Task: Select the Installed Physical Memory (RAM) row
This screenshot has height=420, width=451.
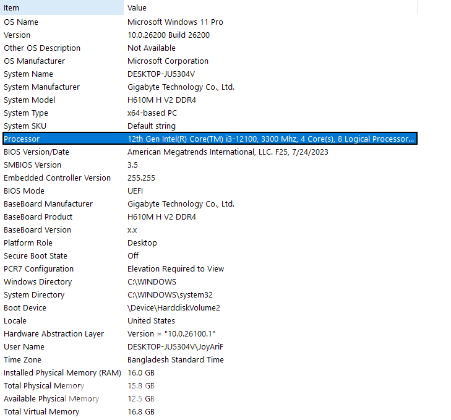Action: click(x=209, y=373)
